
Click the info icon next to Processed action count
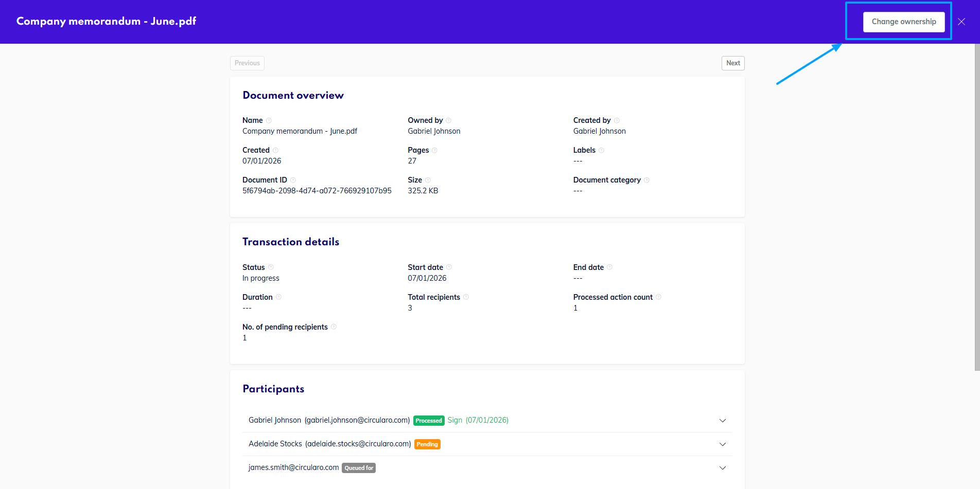[x=658, y=297]
